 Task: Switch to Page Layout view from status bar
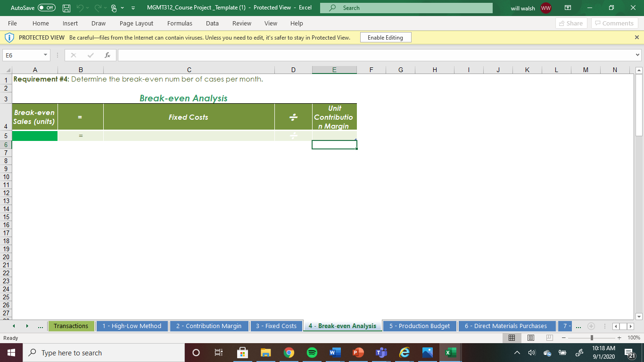tap(530, 337)
